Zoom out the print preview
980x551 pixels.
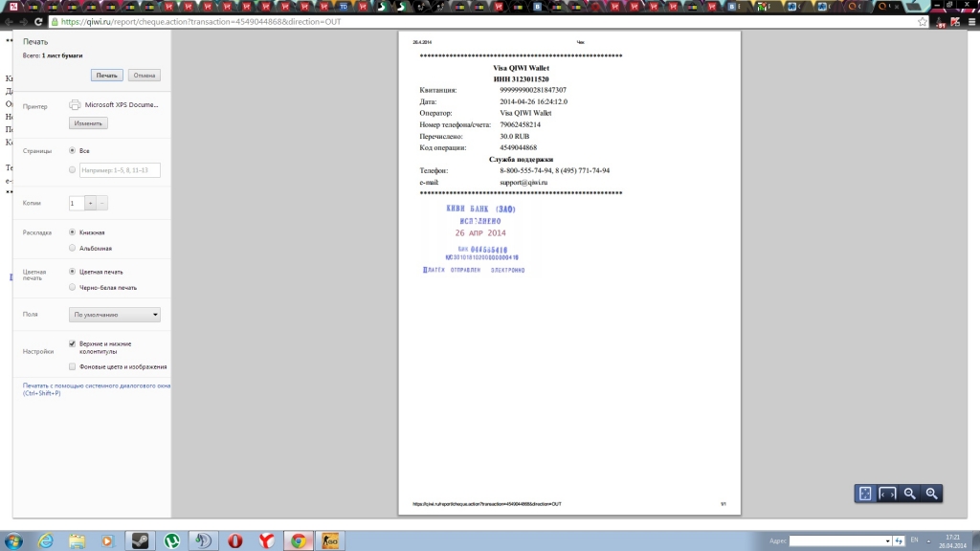[909, 493]
